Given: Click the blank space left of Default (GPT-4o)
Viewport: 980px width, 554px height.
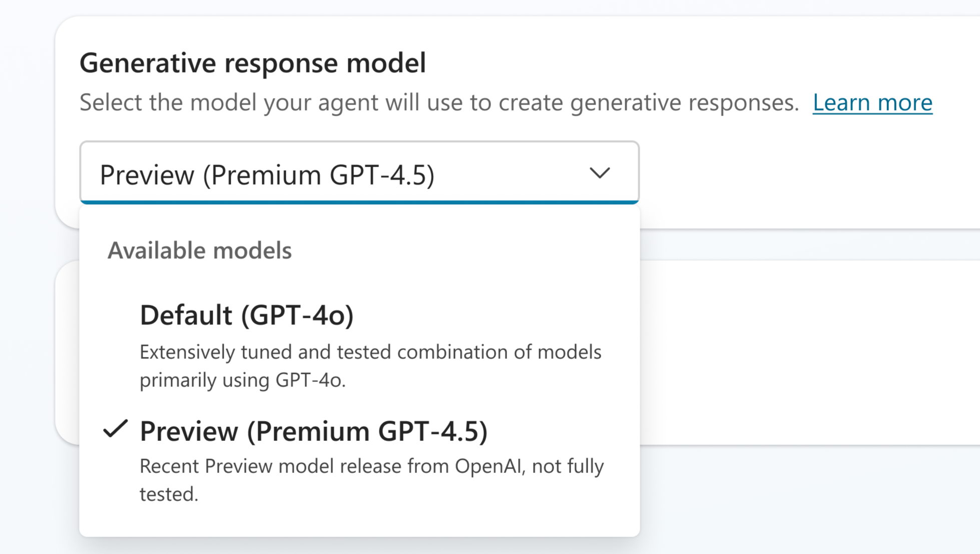Looking at the screenshot, I should click(x=115, y=315).
